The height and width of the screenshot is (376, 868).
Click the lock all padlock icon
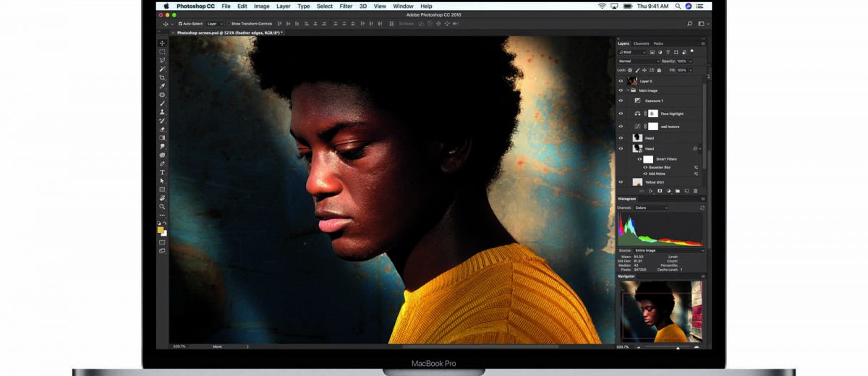[659, 70]
